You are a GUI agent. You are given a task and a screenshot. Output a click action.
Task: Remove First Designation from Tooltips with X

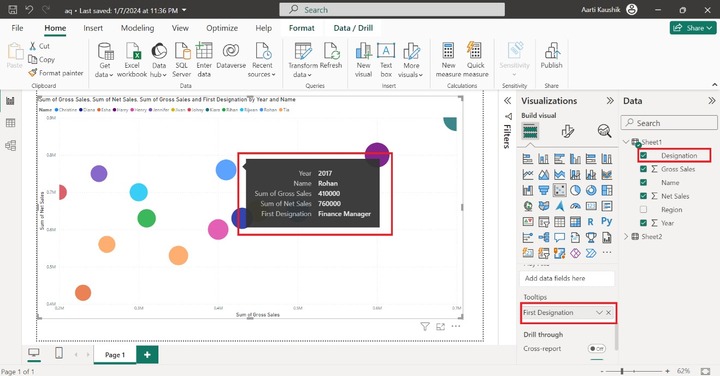tap(608, 313)
